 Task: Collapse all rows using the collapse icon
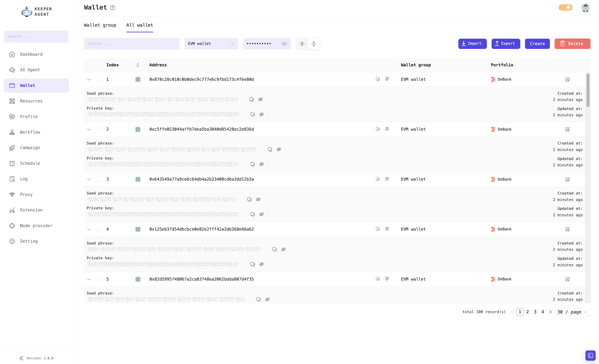(x=302, y=44)
